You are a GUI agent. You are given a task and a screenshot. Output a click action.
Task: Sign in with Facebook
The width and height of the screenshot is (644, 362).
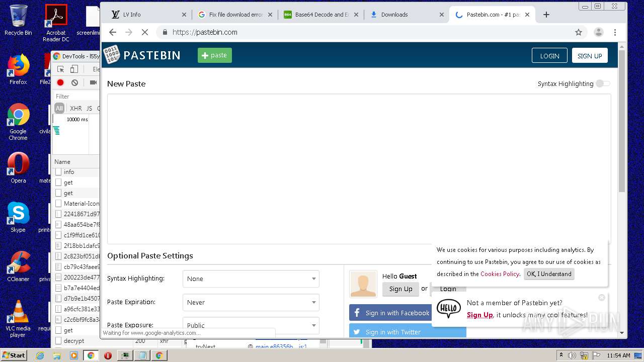coord(390,313)
